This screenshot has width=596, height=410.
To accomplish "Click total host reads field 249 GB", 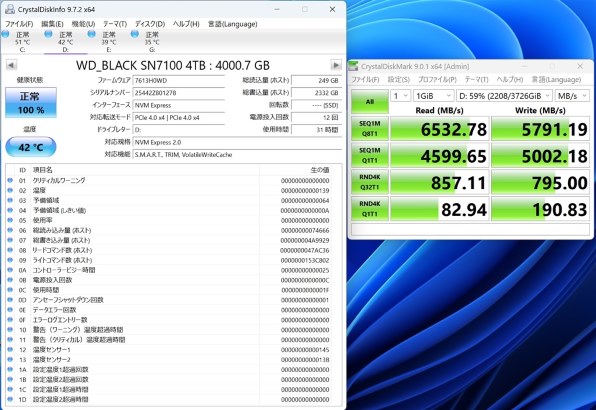I will pyautogui.click(x=316, y=81).
